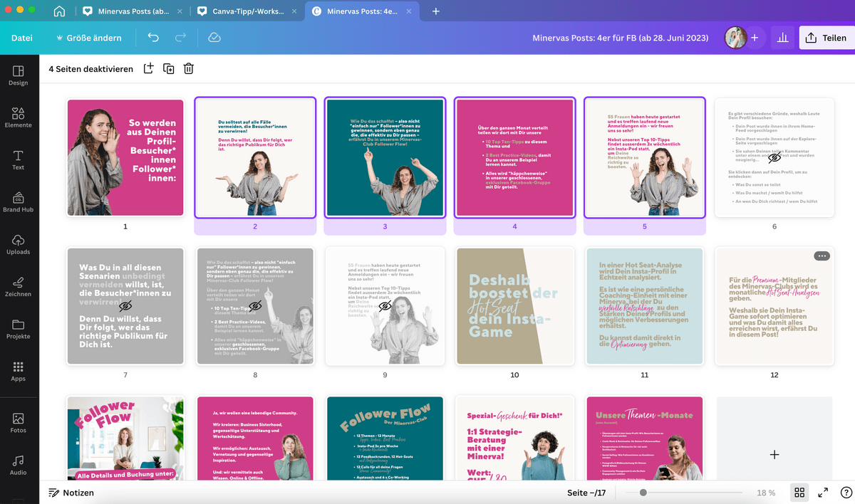Open the analytics chart icon

782,38
